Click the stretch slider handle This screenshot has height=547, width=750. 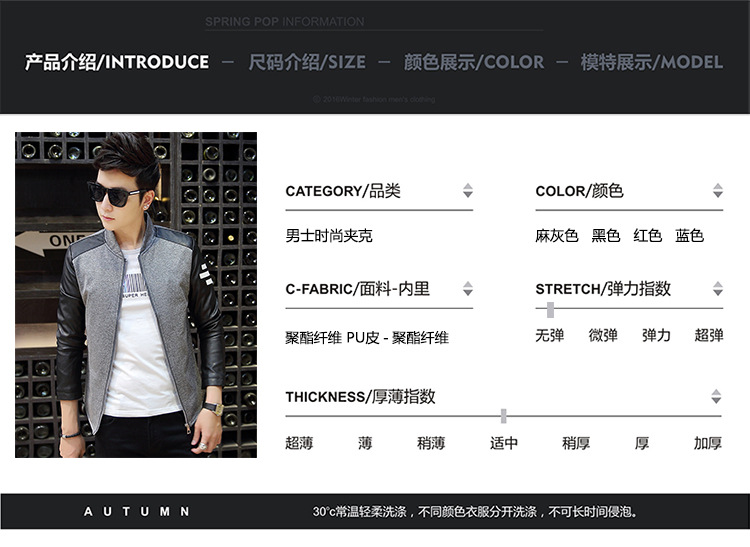pyautogui.click(x=550, y=310)
